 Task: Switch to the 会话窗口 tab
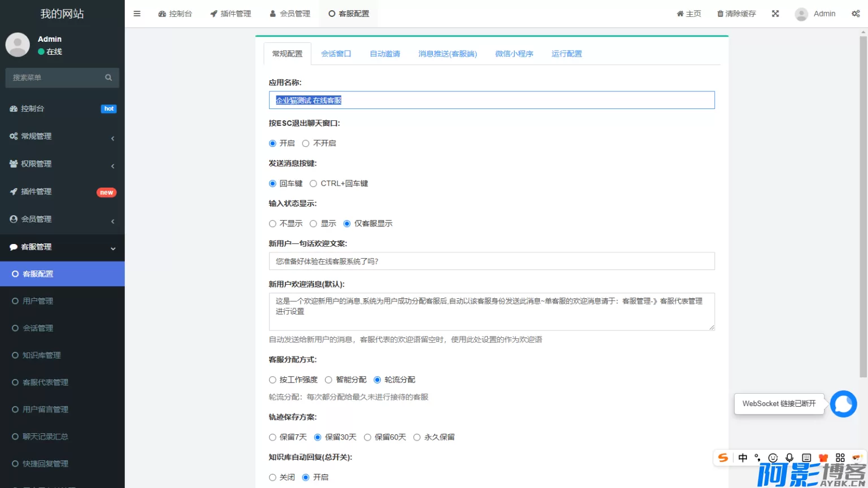click(x=336, y=54)
